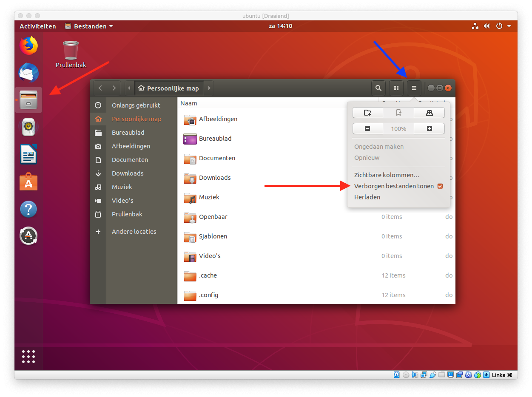
Task: Open the 'Bestanden' app menu dropdown
Action: pos(89,26)
